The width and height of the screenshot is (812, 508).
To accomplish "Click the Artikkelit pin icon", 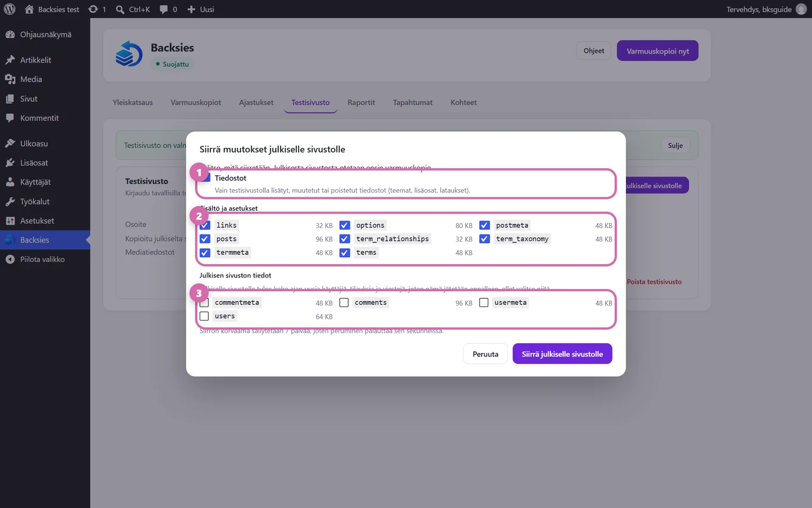I will [x=10, y=60].
